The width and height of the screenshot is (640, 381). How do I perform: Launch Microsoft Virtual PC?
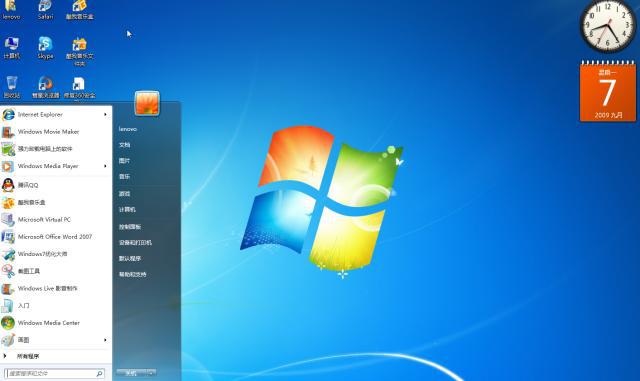56,220
